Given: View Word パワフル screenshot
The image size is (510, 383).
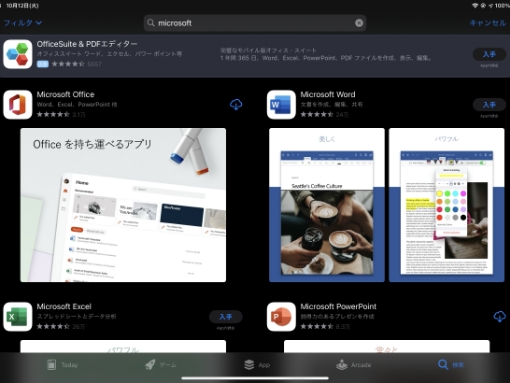Looking at the screenshot, I should (x=446, y=205).
